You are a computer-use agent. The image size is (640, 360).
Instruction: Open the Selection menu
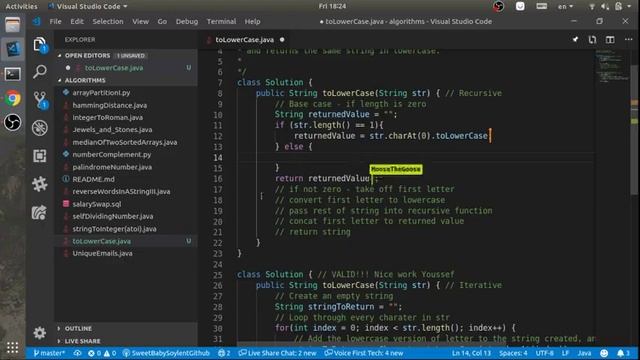coord(108,22)
